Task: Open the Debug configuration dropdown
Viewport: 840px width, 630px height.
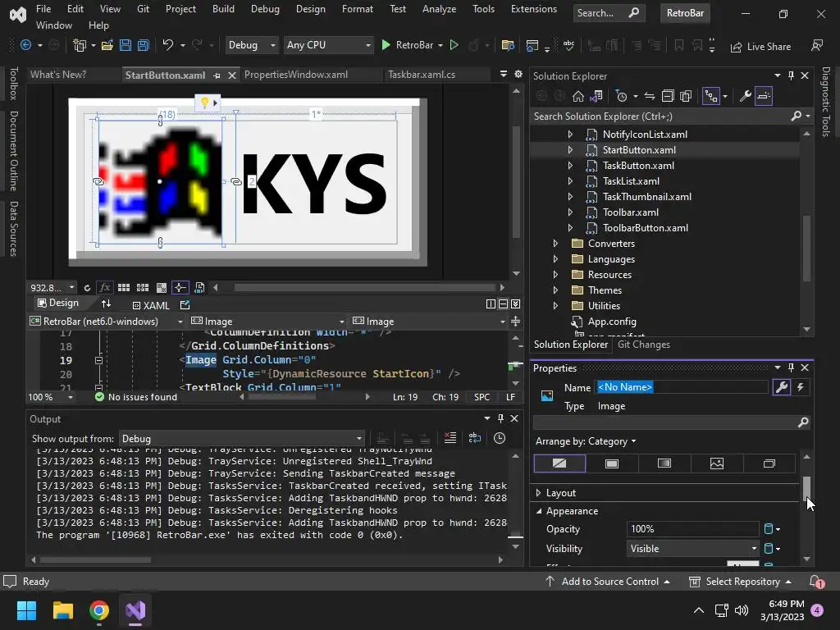Action: pyautogui.click(x=251, y=46)
